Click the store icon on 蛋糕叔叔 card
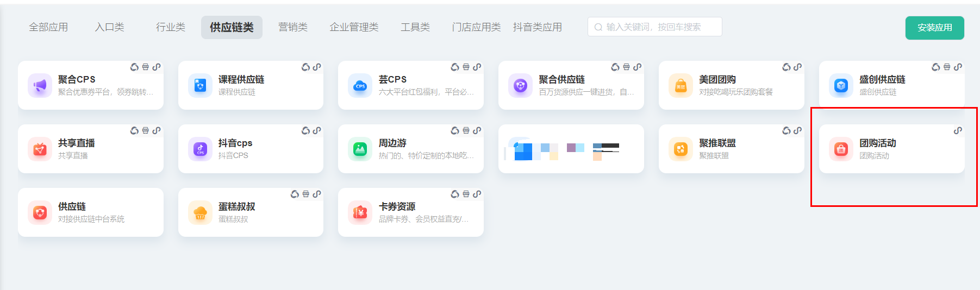The width and height of the screenshot is (980, 290). [x=306, y=194]
